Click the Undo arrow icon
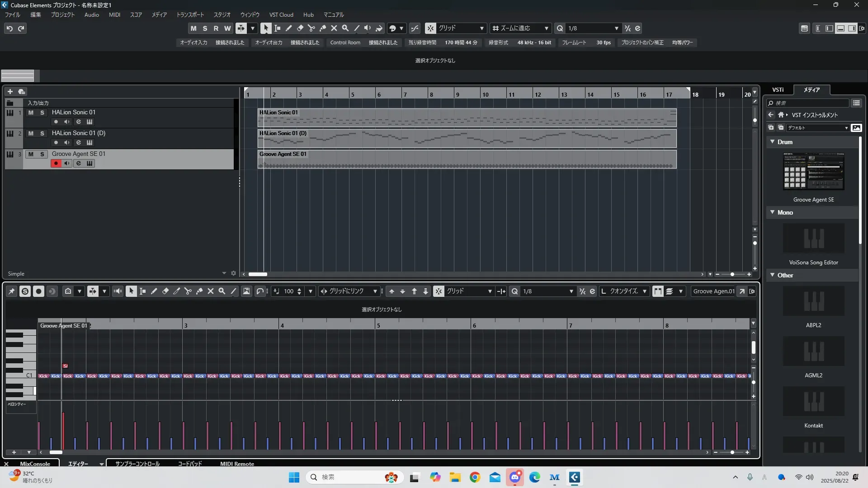 9,28
